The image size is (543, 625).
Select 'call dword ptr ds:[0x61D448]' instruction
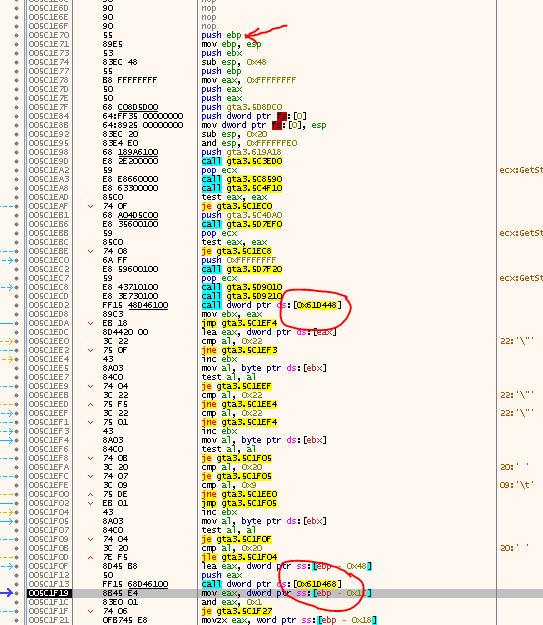272,305
